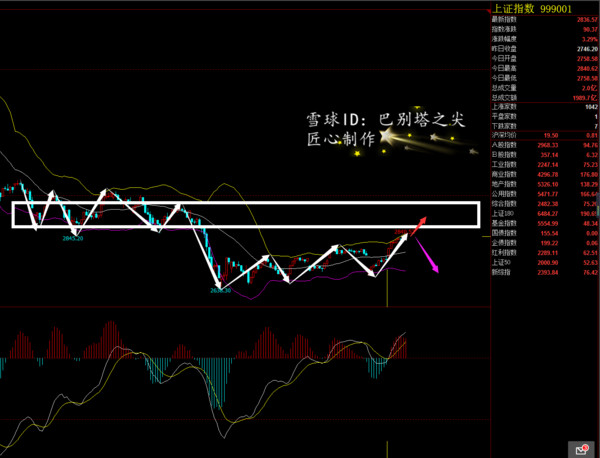Open the 上证50 row
This screenshot has width=600, height=458.
(x=545, y=262)
